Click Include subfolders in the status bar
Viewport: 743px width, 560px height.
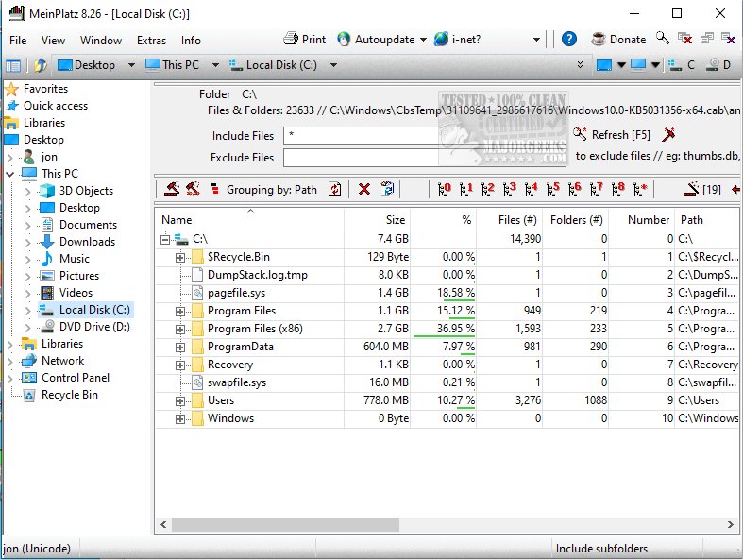point(601,549)
